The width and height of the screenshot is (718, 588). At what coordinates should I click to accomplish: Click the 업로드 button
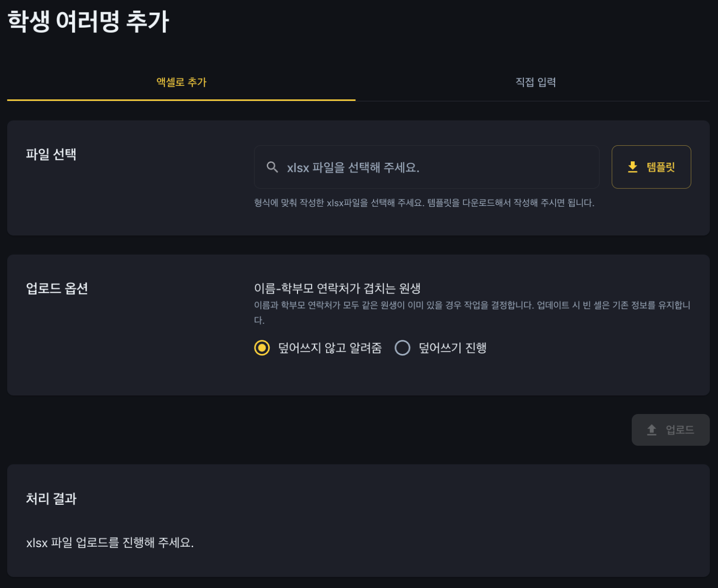pos(671,430)
